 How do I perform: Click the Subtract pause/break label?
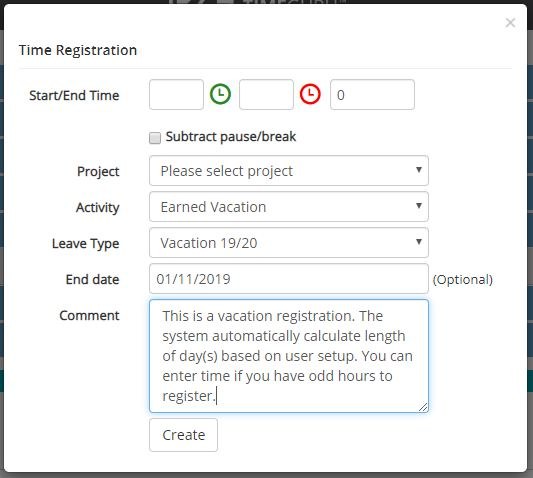pyautogui.click(x=231, y=137)
